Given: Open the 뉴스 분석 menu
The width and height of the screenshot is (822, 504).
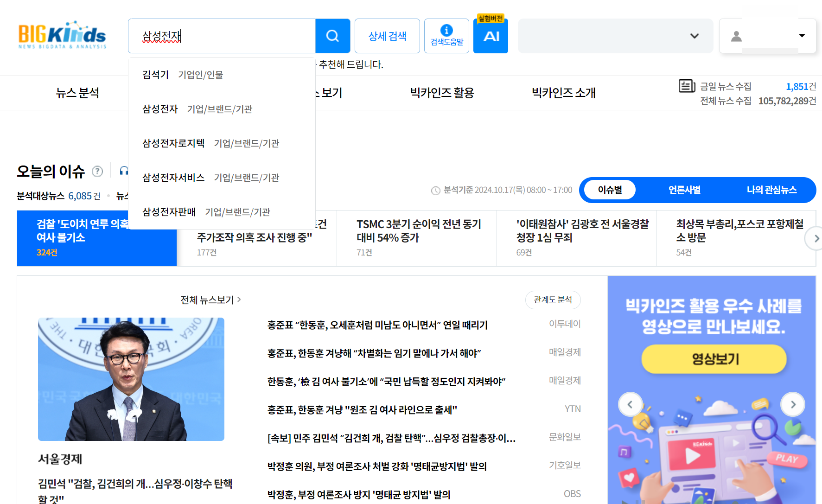Looking at the screenshot, I should click(77, 93).
